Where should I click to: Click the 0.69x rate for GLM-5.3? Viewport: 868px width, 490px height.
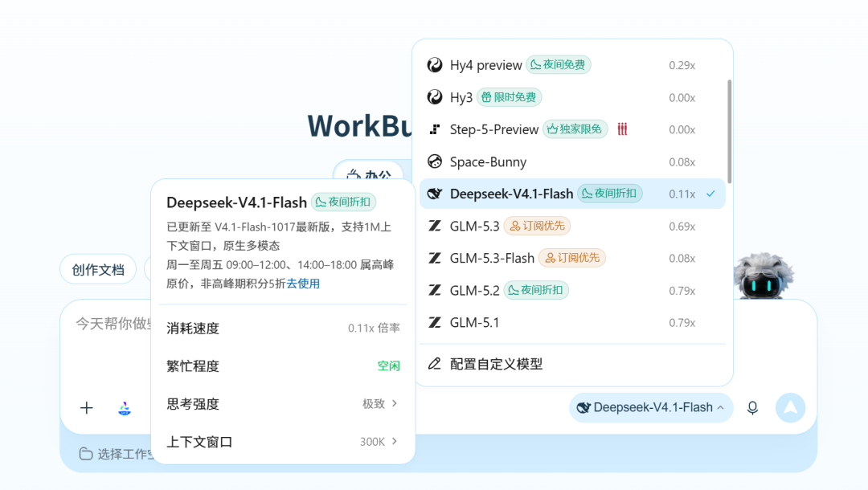[682, 227]
